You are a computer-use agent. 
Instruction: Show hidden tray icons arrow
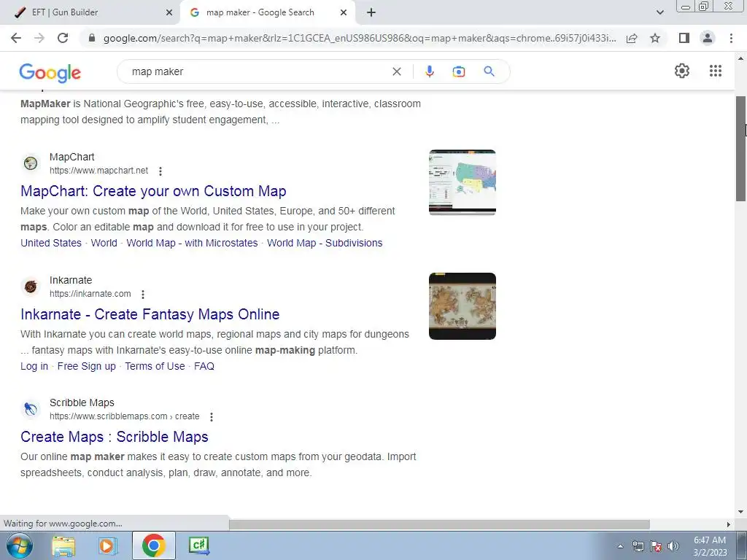point(620,546)
